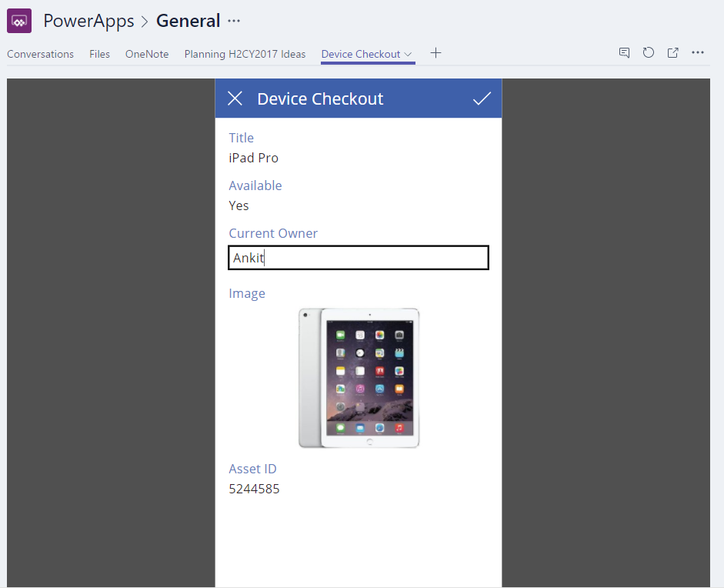Viewport: 724px width, 588px height.
Task: Click the Asset ID label
Action: coord(252,469)
